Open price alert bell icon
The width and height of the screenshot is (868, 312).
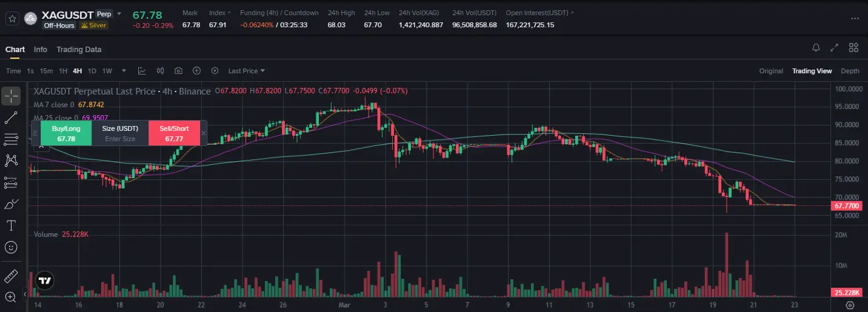pyautogui.click(x=816, y=48)
